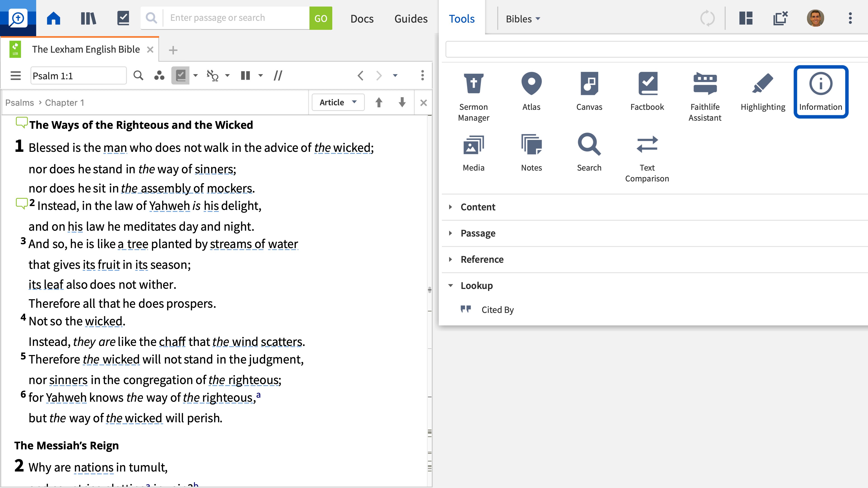Open the dropdown beside the checkmark button
The height and width of the screenshot is (488, 868).
click(x=196, y=75)
